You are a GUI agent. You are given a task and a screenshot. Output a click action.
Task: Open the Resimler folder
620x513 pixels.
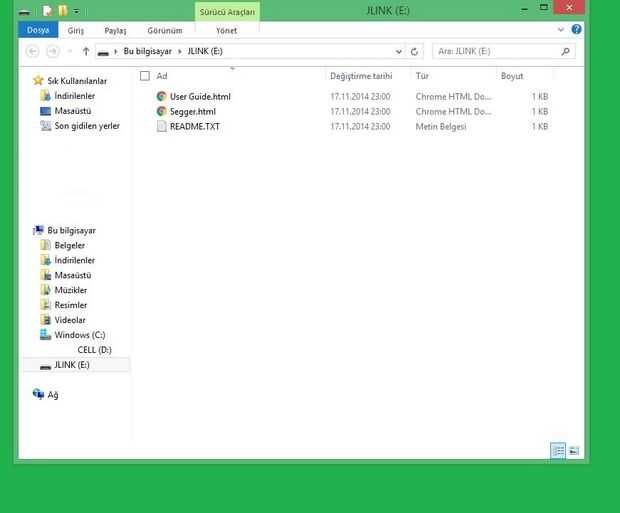click(x=71, y=305)
